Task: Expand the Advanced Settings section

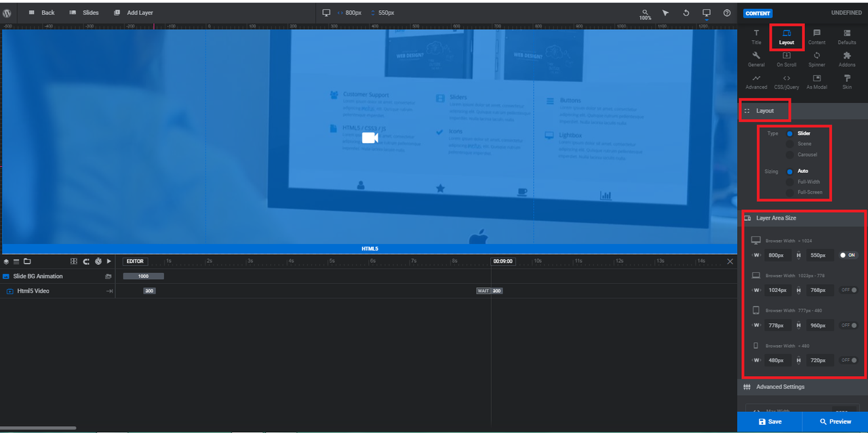Action: (780, 387)
